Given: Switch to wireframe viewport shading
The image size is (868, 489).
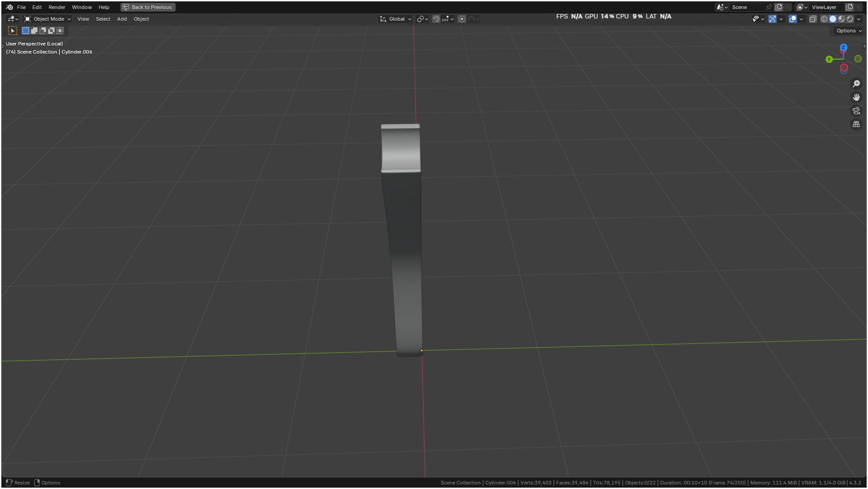Looking at the screenshot, I should pyautogui.click(x=824, y=19).
